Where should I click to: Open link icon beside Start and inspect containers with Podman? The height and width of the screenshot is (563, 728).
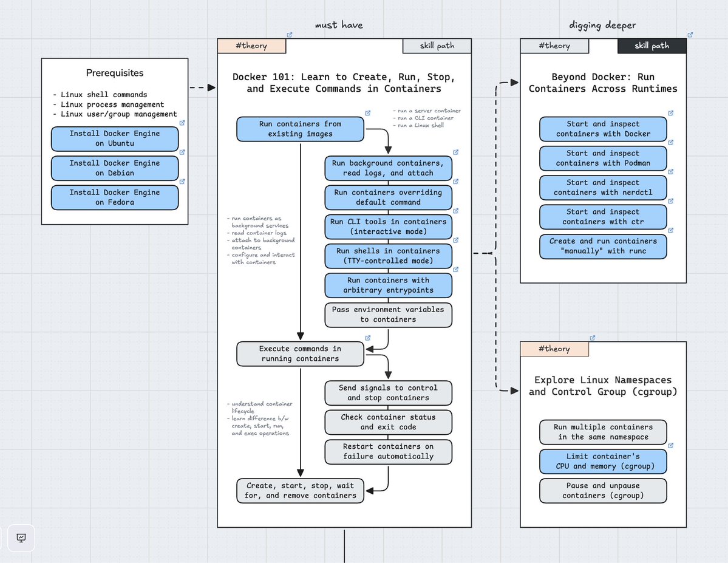point(671,143)
